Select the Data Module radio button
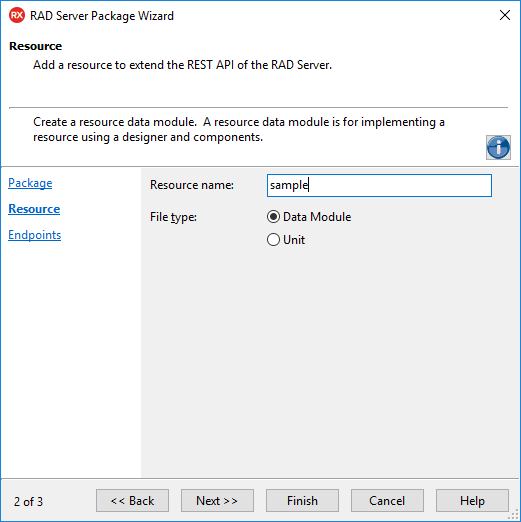521x522 pixels. (273, 217)
